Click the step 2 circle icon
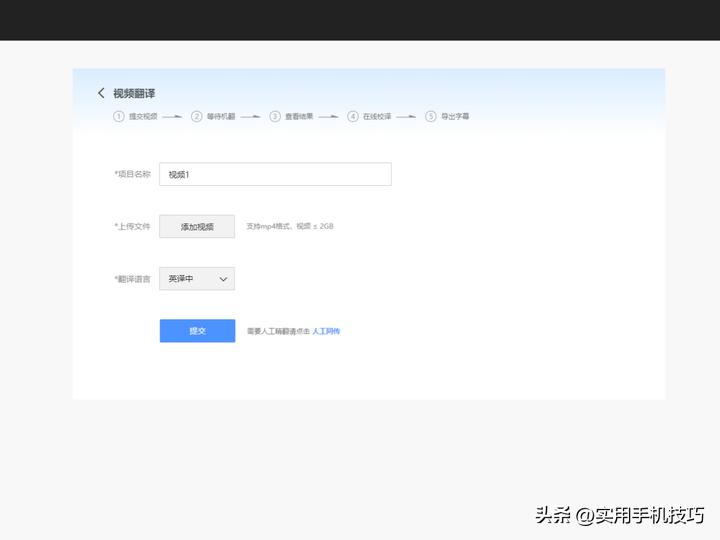The width and height of the screenshot is (720, 540). point(197,116)
